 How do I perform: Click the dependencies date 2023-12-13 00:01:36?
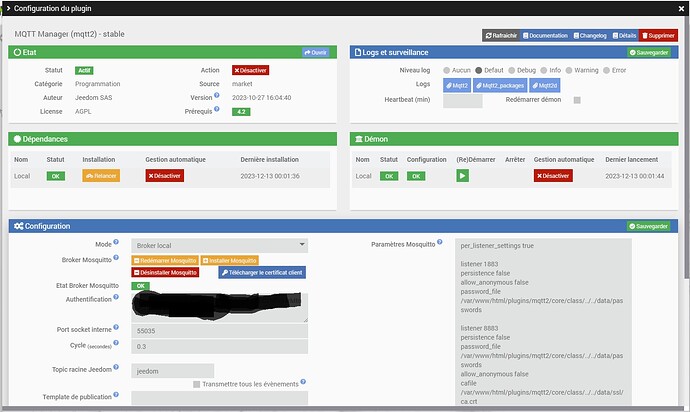pos(270,176)
